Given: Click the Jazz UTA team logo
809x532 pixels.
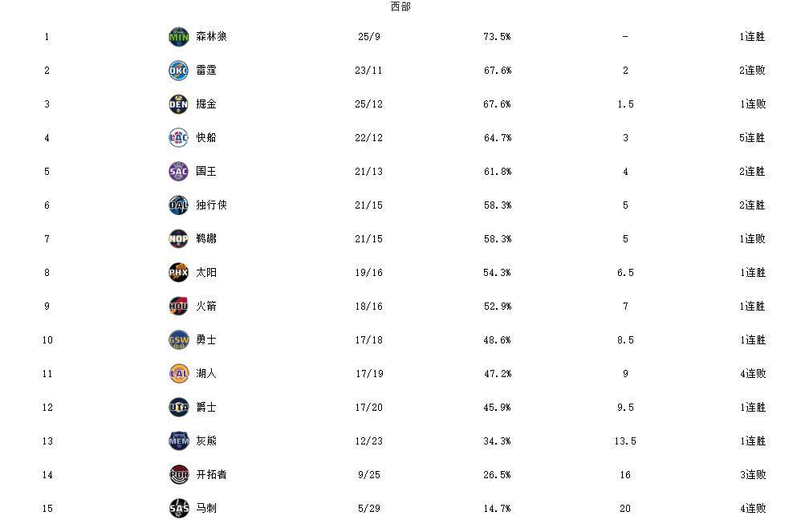Looking at the screenshot, I should pyautogui.click(x=178, y=408).
